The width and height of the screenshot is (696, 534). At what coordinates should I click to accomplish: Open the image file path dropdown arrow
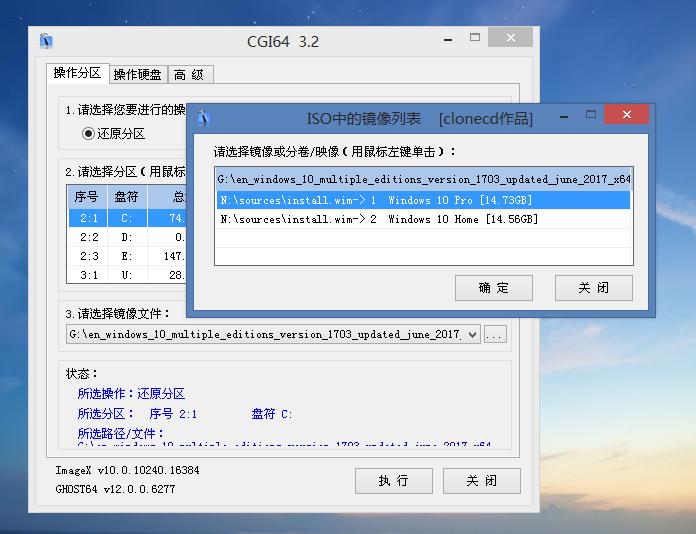pos(473,334)
